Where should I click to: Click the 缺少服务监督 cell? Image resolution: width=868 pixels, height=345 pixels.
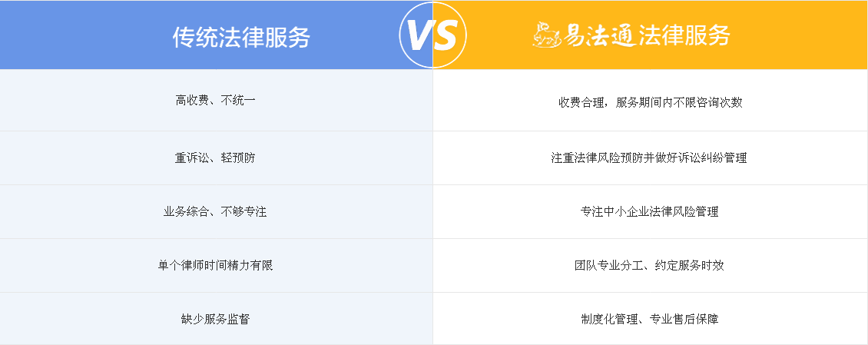coord(217,318)
